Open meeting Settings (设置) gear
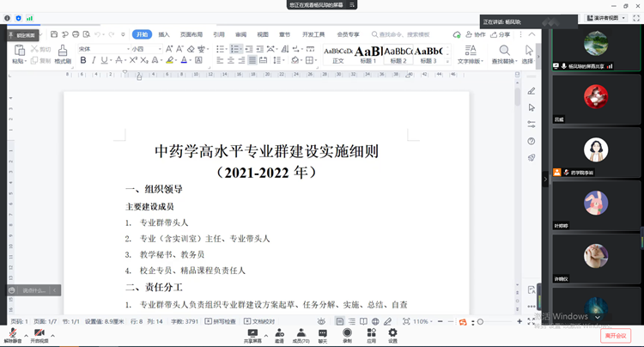The image size is (644, 347). (393, 336)
